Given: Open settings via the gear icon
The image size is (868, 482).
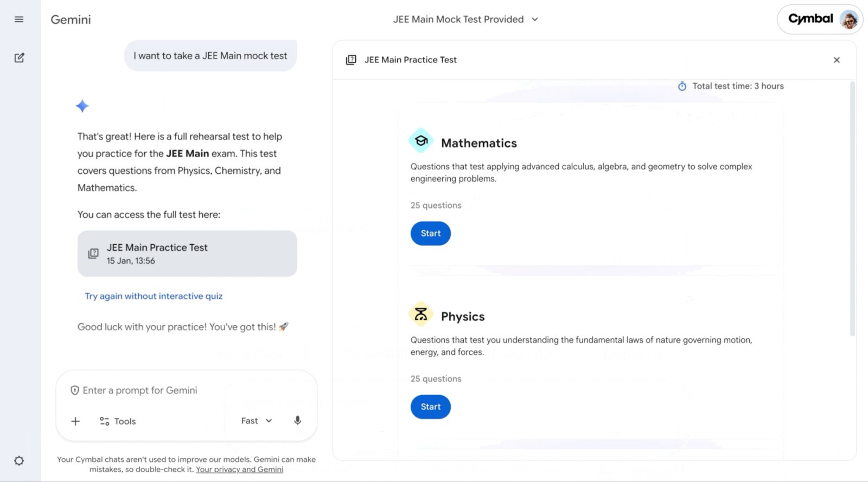Looking at the screenshot, I should [x=19, y=461].
